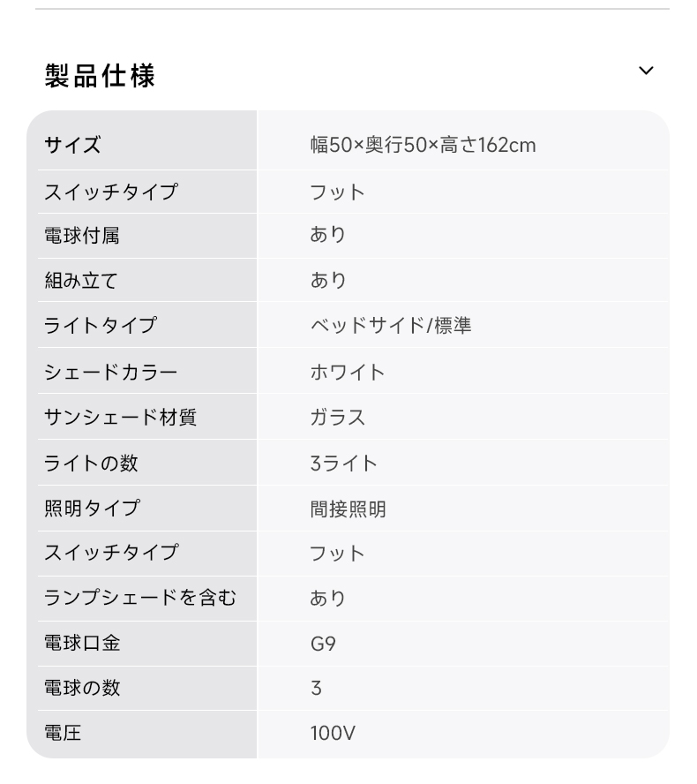Click the 幅50×奥行50×高さ162cm value

423,145
